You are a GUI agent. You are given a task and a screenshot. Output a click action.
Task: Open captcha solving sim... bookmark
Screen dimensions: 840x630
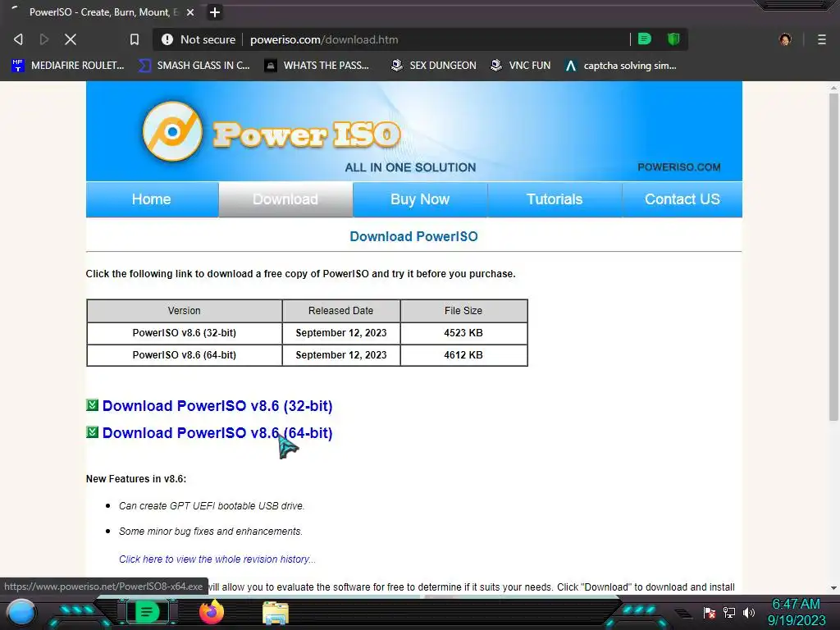point(621,66)
